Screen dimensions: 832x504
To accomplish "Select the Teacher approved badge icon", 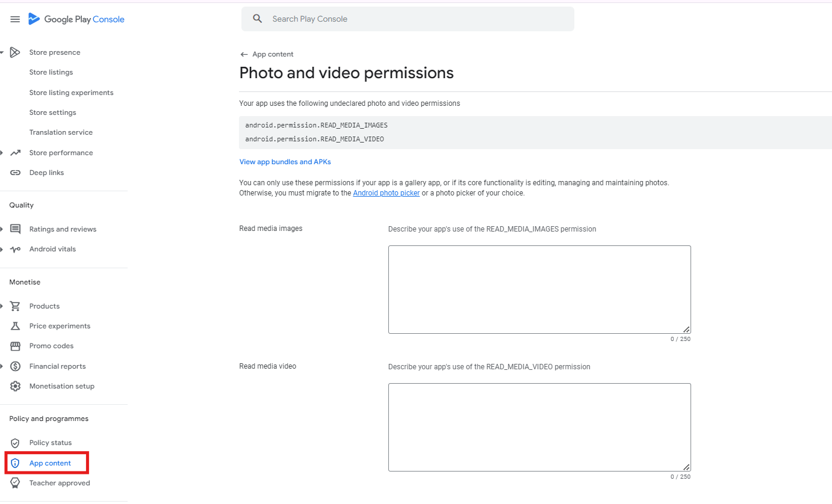I will click(15, 482).
